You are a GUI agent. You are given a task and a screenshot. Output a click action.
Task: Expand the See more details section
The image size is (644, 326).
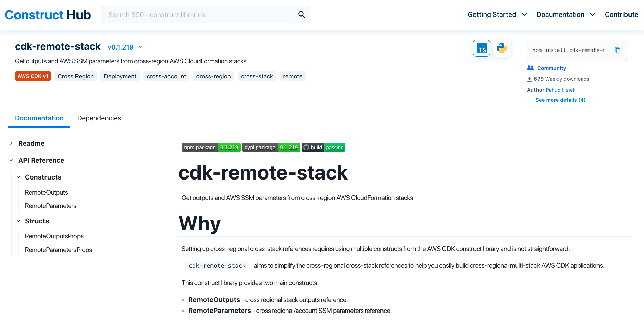pyautogui.click(x=560, y=100)
